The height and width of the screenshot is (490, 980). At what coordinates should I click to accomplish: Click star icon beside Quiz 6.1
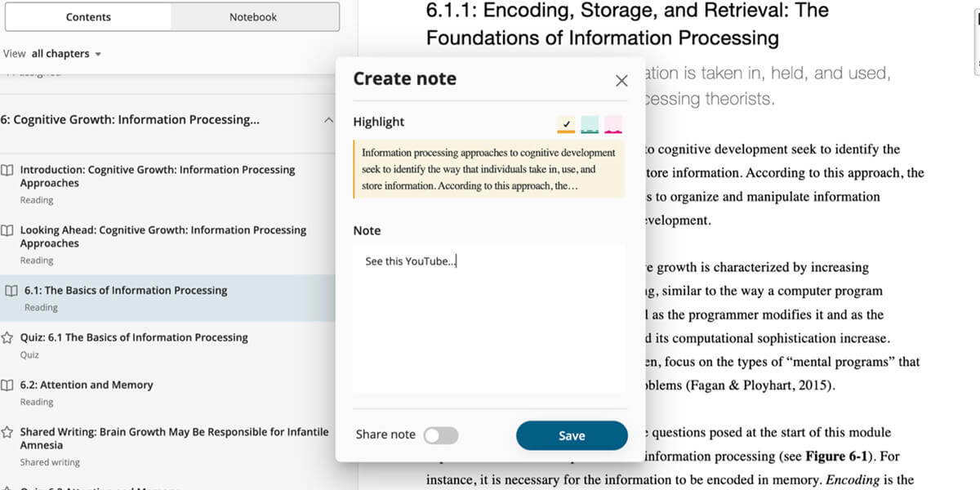pos(7,337)
